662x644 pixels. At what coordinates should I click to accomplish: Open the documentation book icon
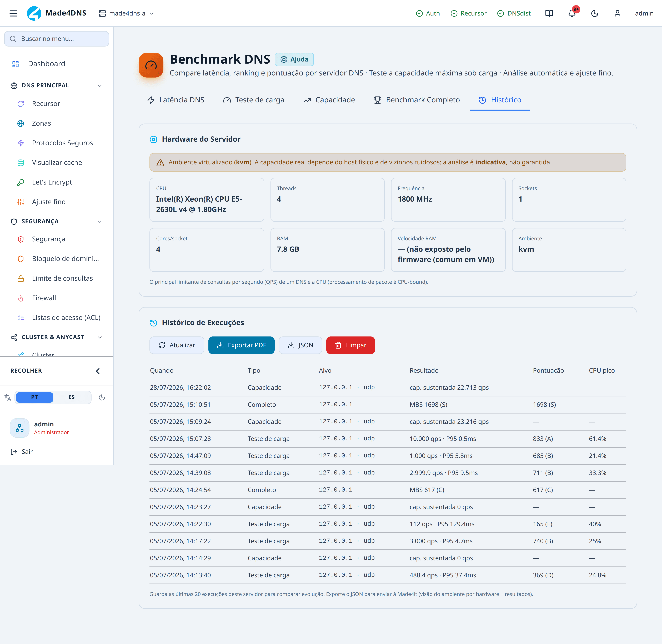tap(549, 13)
